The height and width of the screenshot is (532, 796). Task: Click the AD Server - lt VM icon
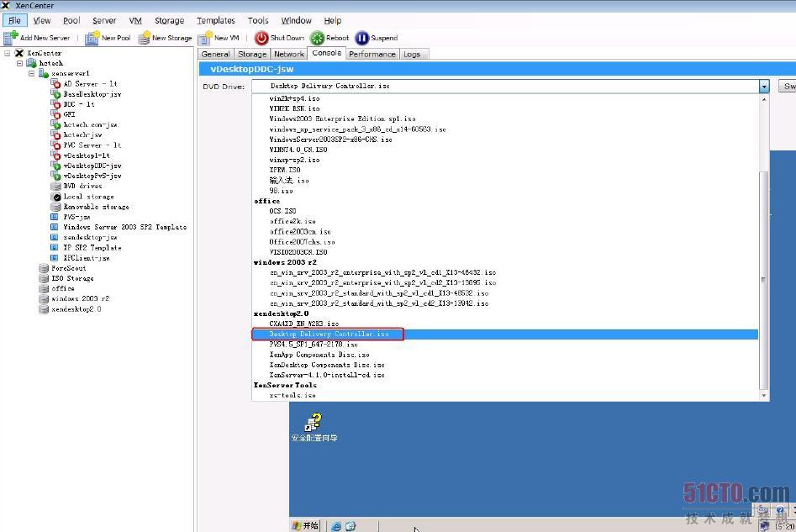point(55,84)
